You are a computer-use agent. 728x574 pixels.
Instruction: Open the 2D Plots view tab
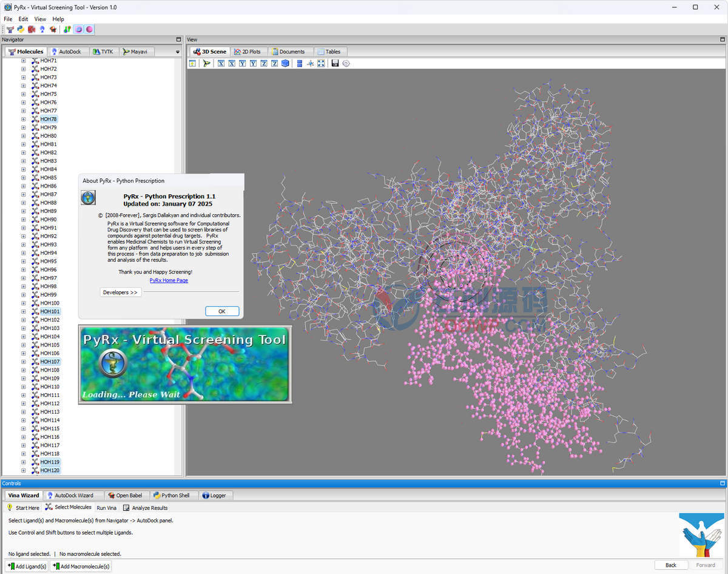(x=248, y=52)
